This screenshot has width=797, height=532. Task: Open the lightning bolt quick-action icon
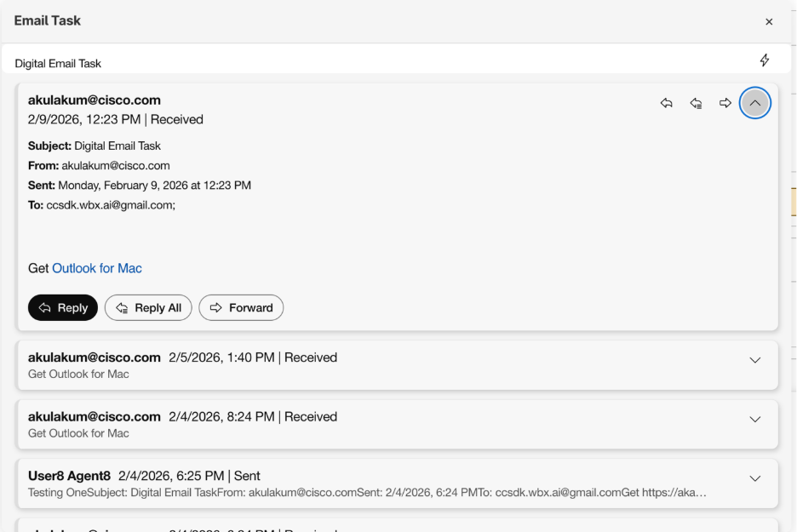click(765, 60)
